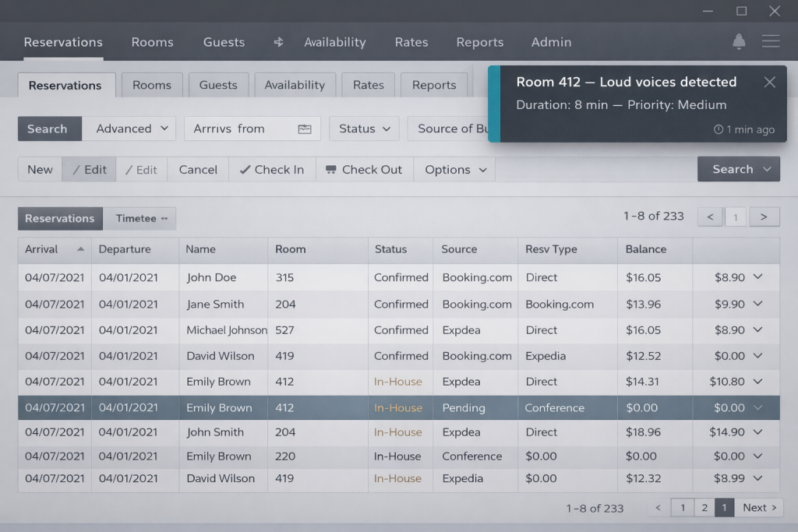Toggle the Timetee view button

point(141,219)
